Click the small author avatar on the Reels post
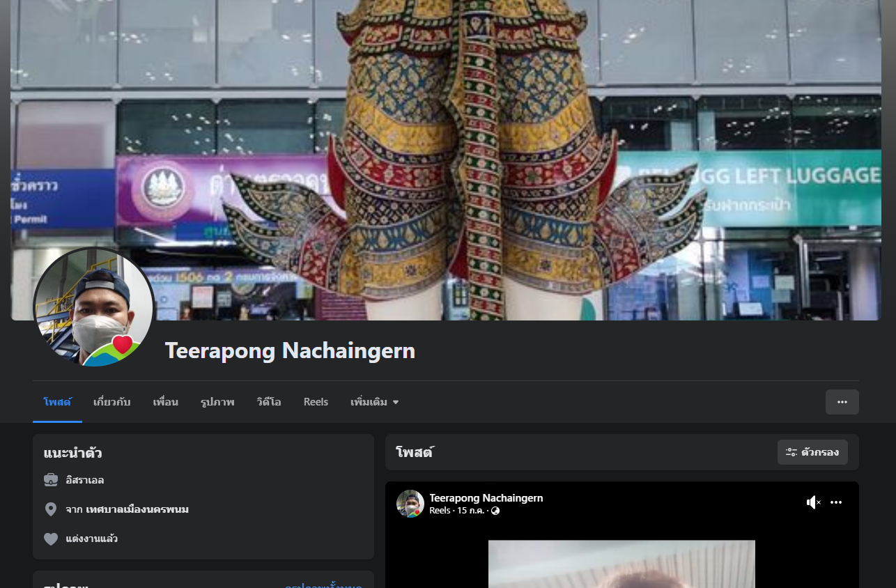Image resolution: width=896 pixels, height=588 pixels. click(410, 504)
